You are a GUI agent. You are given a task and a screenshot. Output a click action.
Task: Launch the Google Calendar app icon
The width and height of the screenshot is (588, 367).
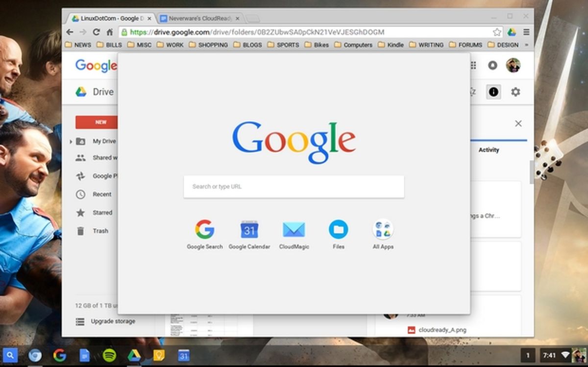(x=249, y=228)
